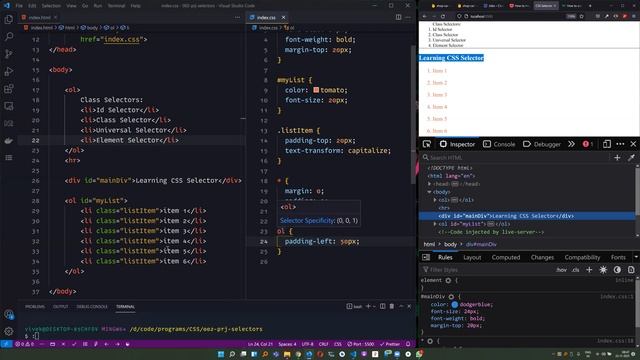Open the Windows taskbar search

coord(232,354)
